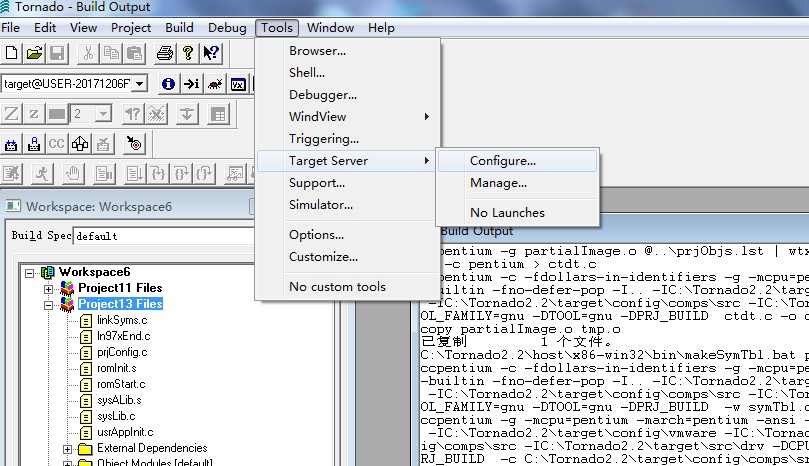This screenshot has height=466, width=809.
Task: Expand the Project11 Files node
Action: tap(48, 289)
